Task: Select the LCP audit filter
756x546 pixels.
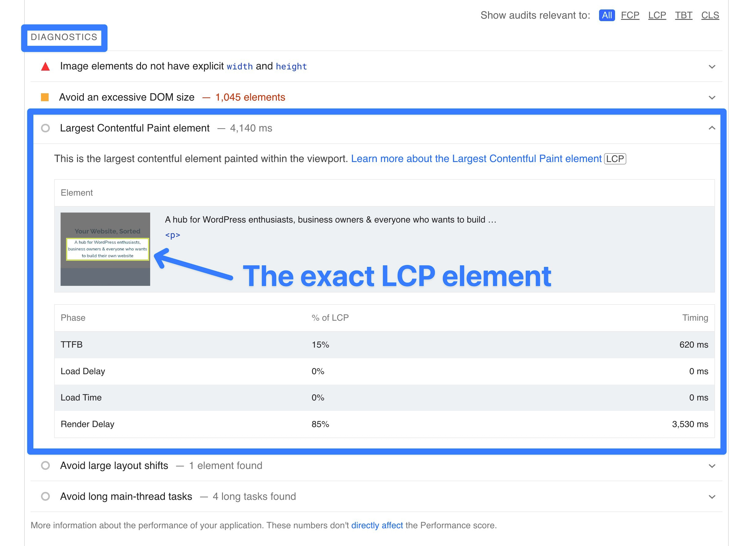Action: [657, 15]
